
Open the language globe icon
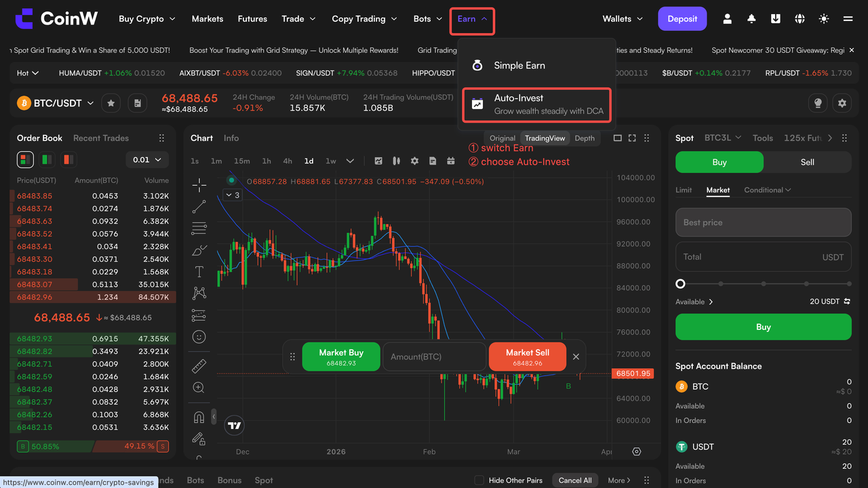tap(800, 19)
